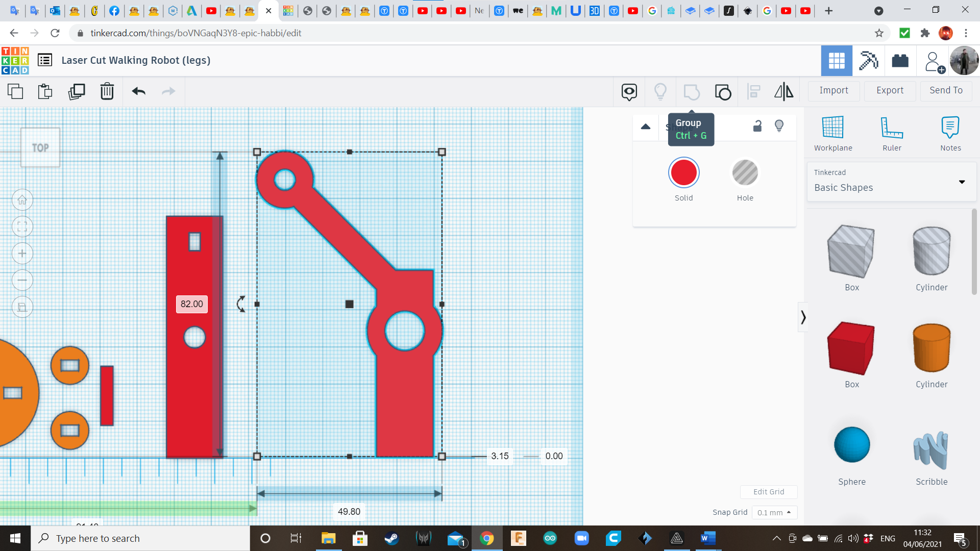
Task: Click the Edit Grid button
Action: click(769, 492)
